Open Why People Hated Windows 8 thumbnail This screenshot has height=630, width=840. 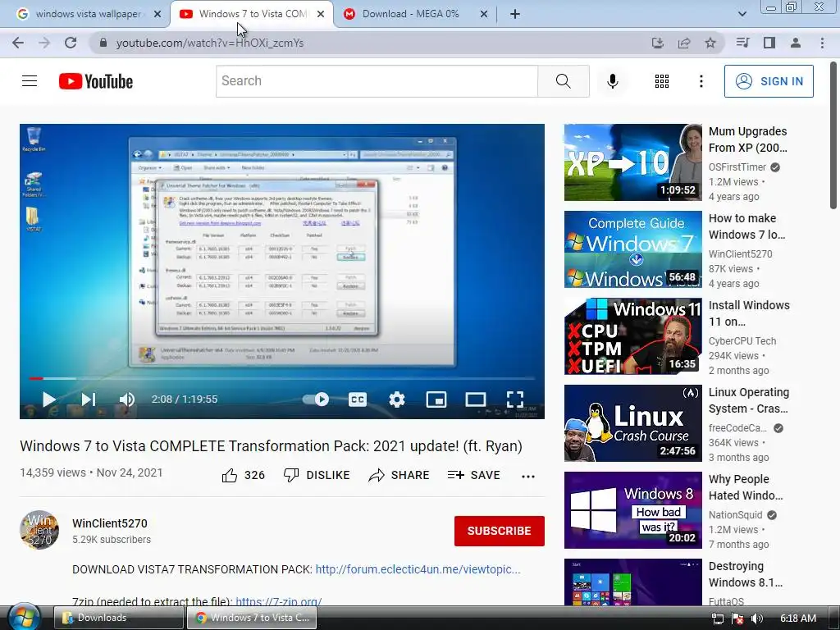click(x=632, y=510)
